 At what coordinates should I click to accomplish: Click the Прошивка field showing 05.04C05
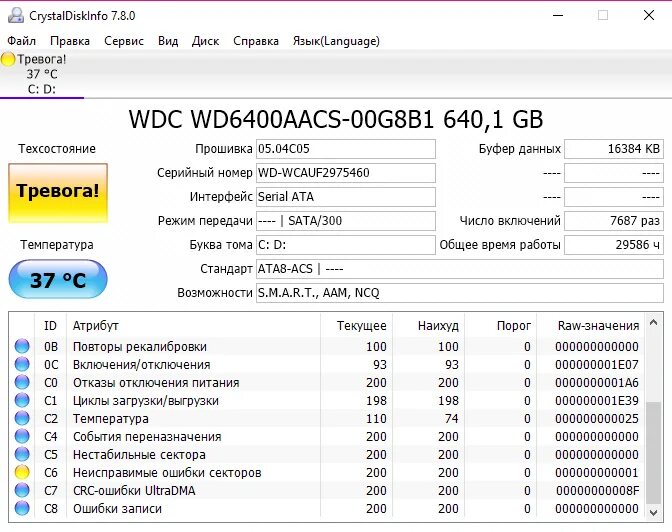(345, 149)
